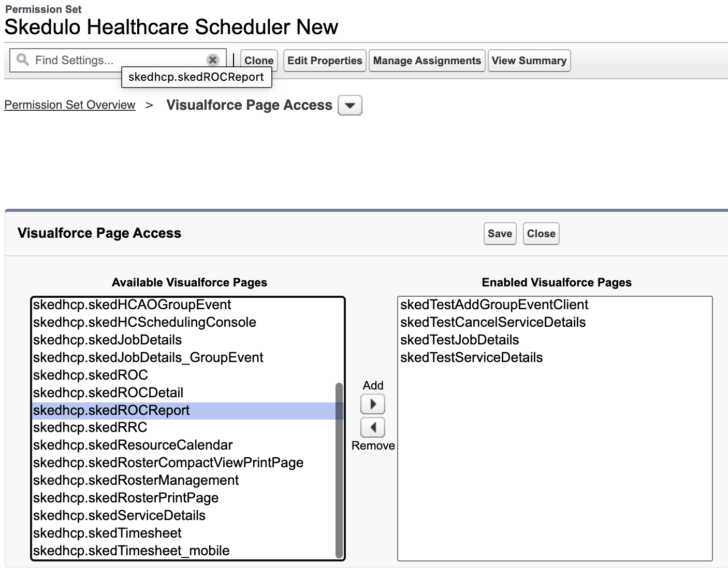This screenshot has width=728, height=577.
Task: Select skedhcp.skedJobDetails_GroupEvent entry
Action: pyautogui.click(x=183, y=357)
